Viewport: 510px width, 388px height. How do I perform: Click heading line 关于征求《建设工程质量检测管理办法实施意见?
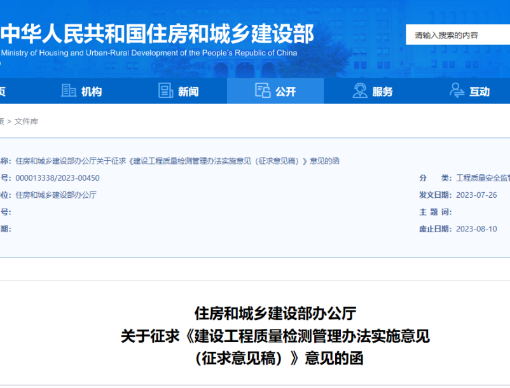(275, 336)
